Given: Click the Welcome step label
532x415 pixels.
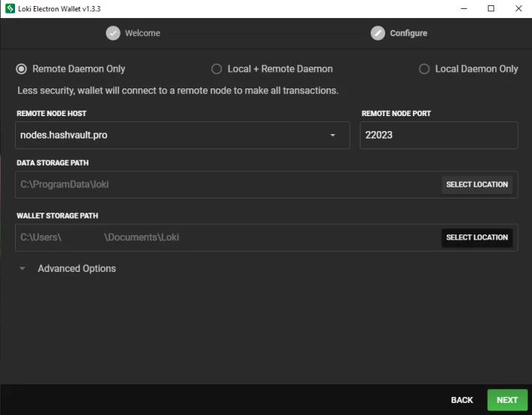Looking at the screenshot, I should 142,33.
